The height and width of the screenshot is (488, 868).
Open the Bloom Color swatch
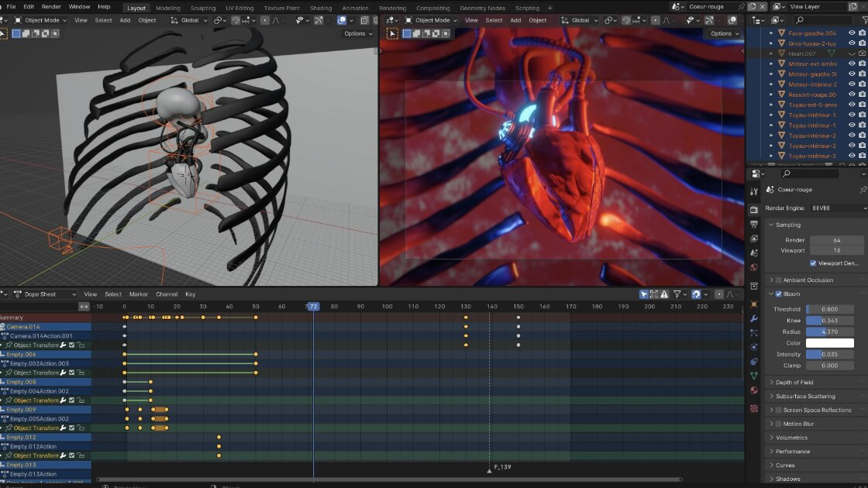[x=830, y=343]
